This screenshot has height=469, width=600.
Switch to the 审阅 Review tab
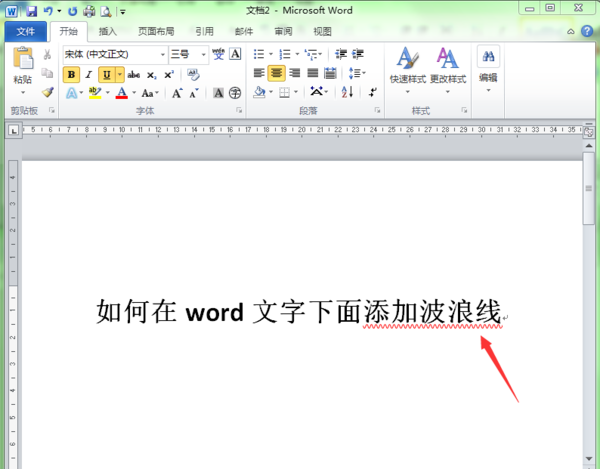(x=284, y=31)
